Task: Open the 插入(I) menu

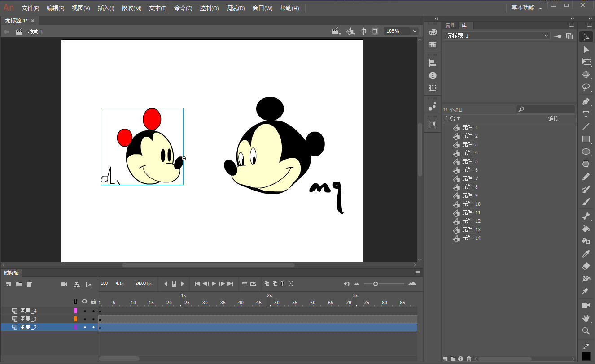Action: click(106, 9)
